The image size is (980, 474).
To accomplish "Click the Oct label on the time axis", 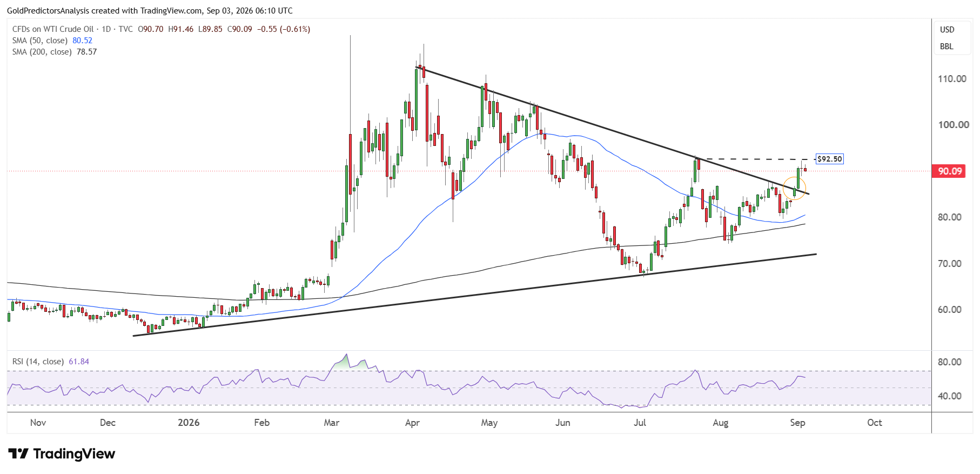I will 874,423.
